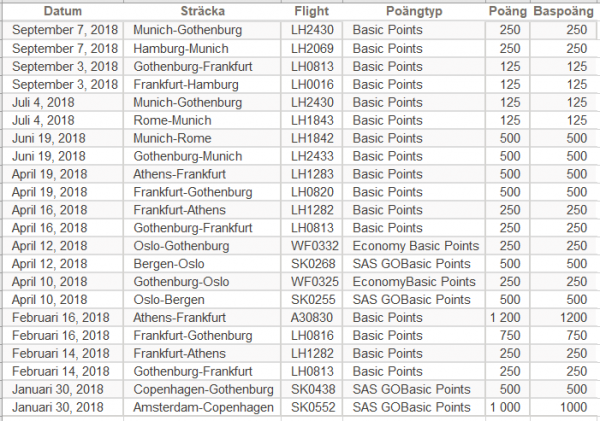Click the Copenhagen-Gothenburg route cell
600x421 pixels.
(203, 390)
